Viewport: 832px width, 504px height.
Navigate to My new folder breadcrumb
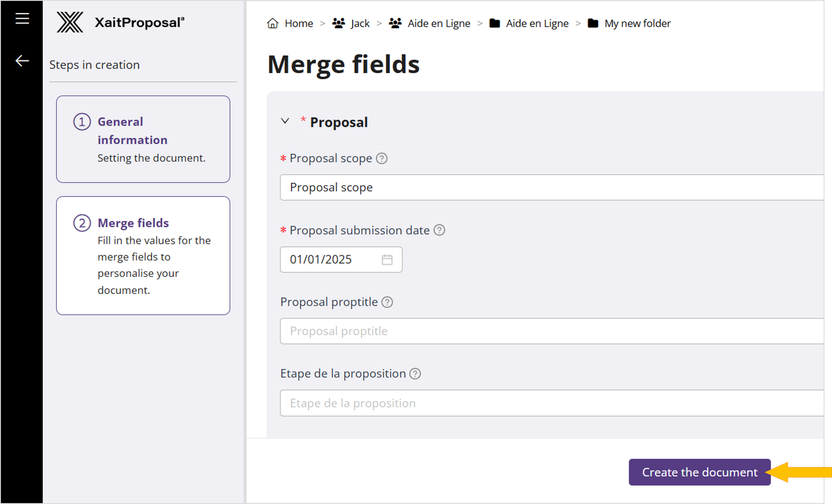pyautogui.click(x=637, y=23)
